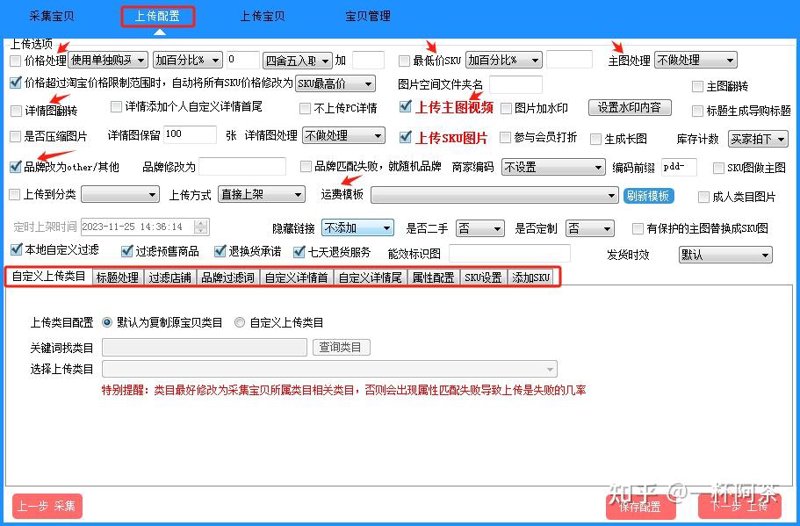Check the 不上传PC详情 option
800x526 pixels.
click(305, 108)
